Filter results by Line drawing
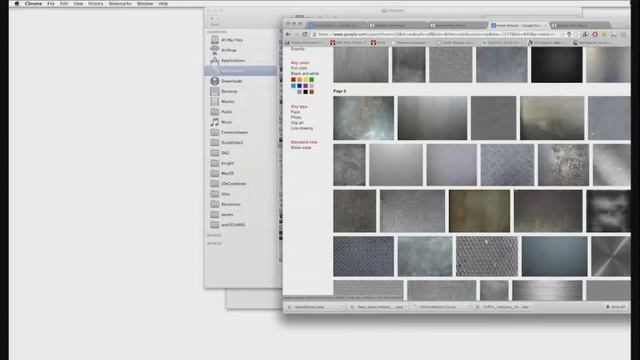The height and width of the screenshot is (360, 640). coord(302,128)
